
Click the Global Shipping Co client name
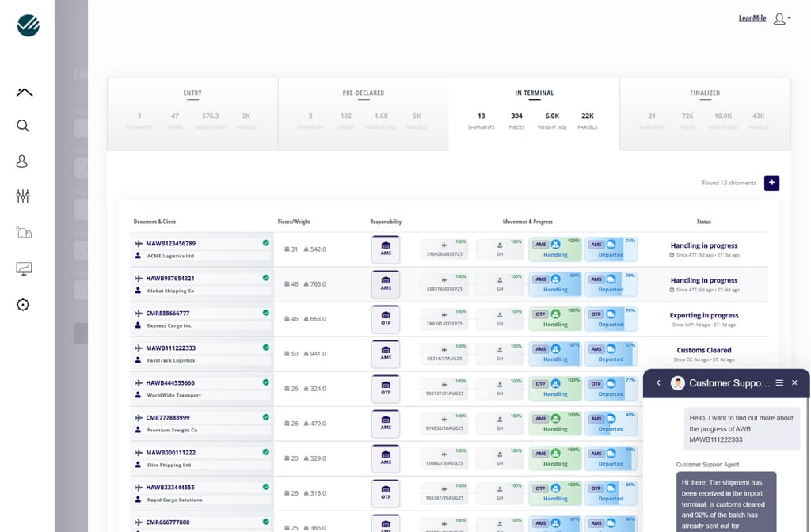[171, 291]
